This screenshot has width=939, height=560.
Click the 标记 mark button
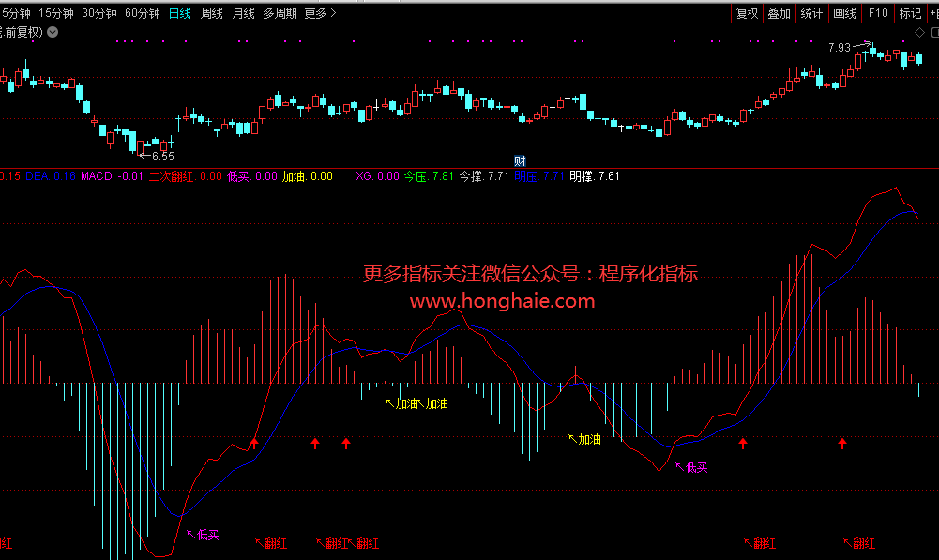[x=910, y=13]
